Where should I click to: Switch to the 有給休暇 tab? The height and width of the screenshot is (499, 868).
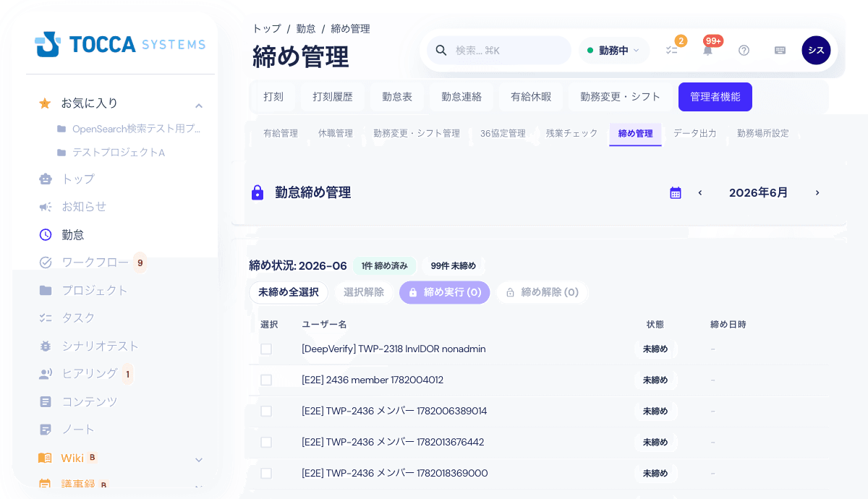pos(531,97)
